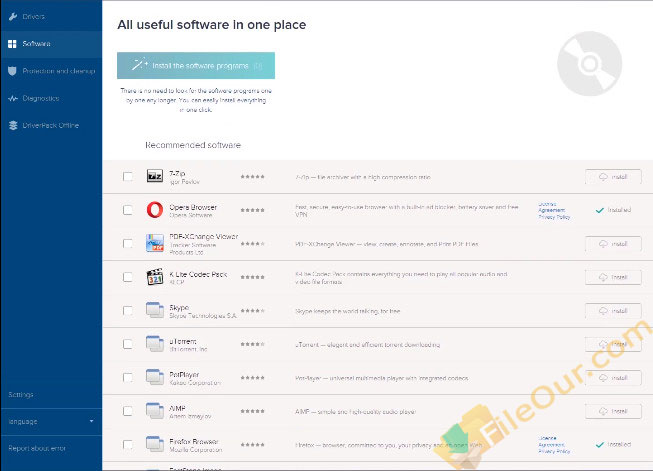Open the Drivers section
This screenshot has height=471, width=653.
click(x=51, y=17)
